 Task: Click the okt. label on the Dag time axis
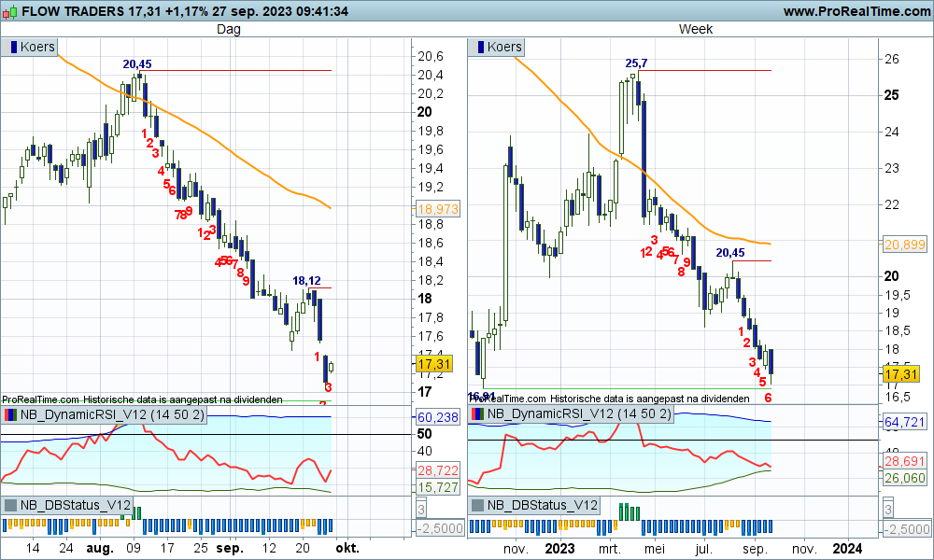click(347, 548)
